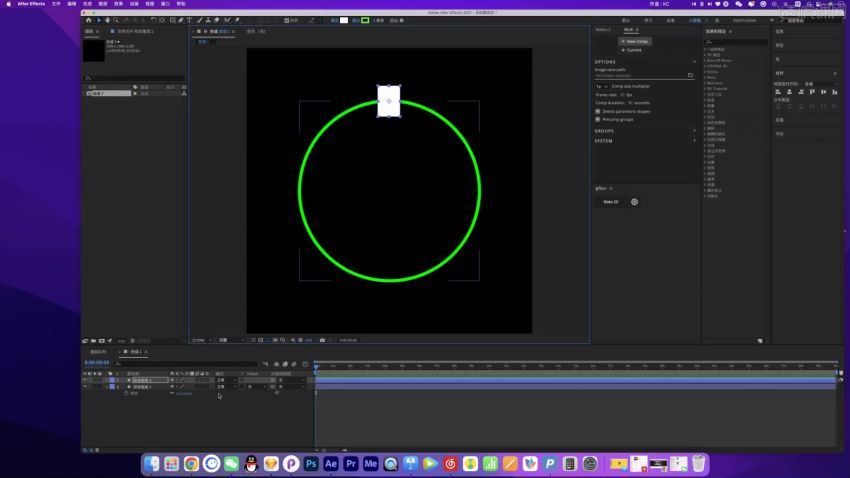Select the Clone Stamp tool
Image resolution: width=850 pixels, height=478 pixels.
click(x=208, y=20)
